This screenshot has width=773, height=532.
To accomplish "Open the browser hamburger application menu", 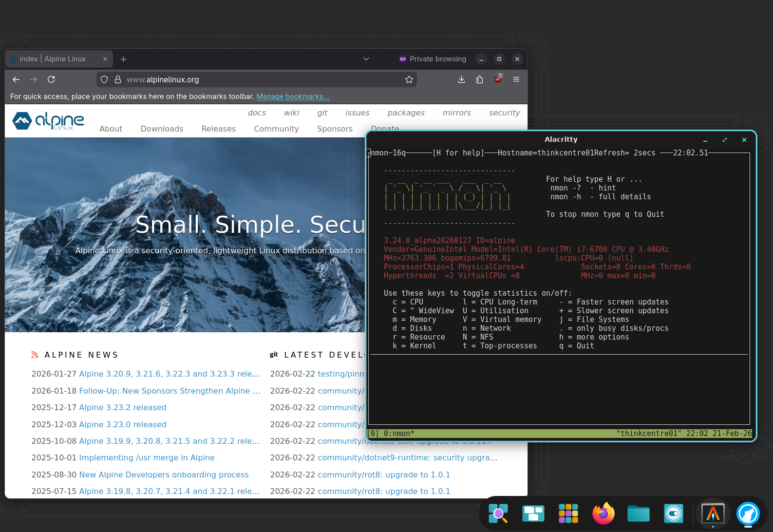I will point(516,79).
